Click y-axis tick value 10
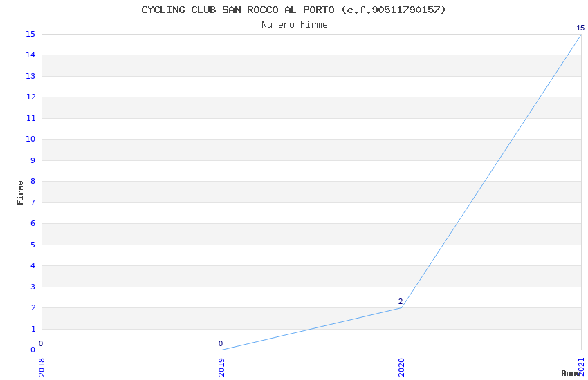The width and height of the screenshot is (588, 380). point(30,140)
